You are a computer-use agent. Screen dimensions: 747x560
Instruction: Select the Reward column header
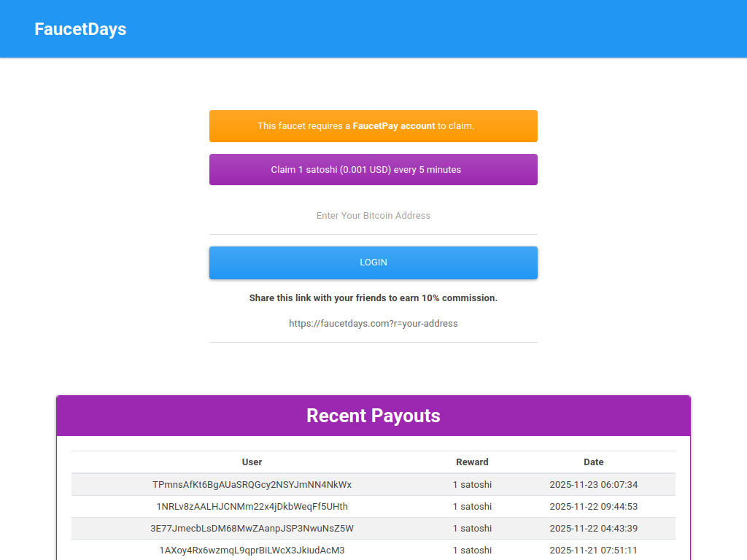point(472,462)
